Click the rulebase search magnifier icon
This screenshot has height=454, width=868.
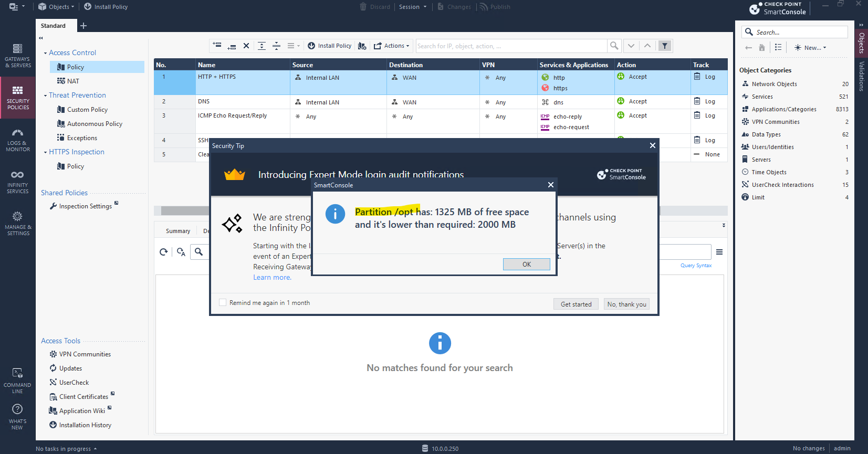point(613,46)
